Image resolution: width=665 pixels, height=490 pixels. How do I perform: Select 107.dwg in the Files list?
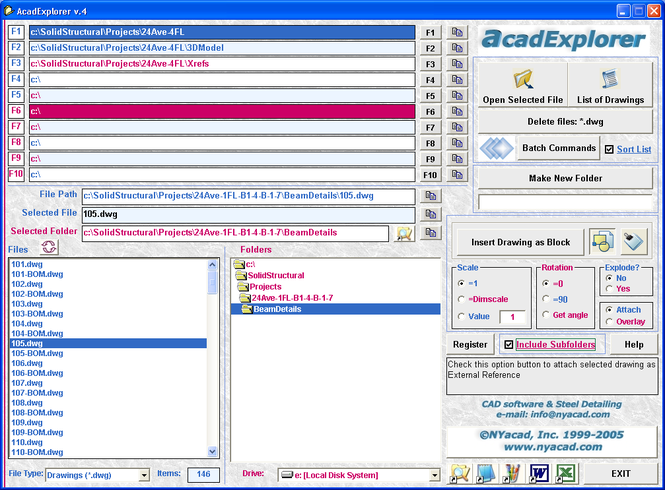point(27,383)
